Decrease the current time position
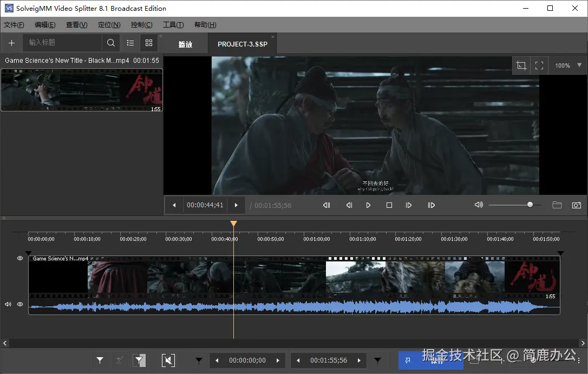The height and width of the screenshot is (374, 588). point(174,205)
